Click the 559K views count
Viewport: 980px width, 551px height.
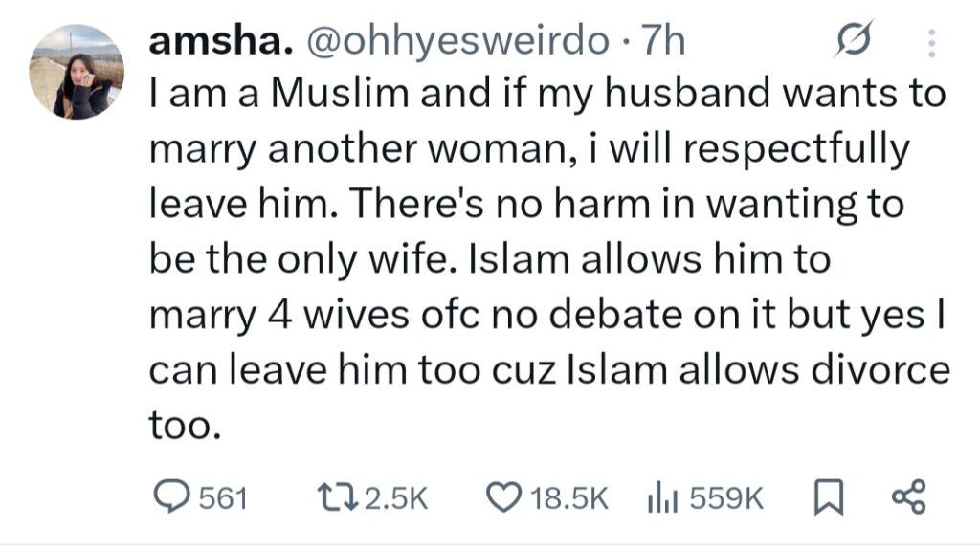pos(724,497)
